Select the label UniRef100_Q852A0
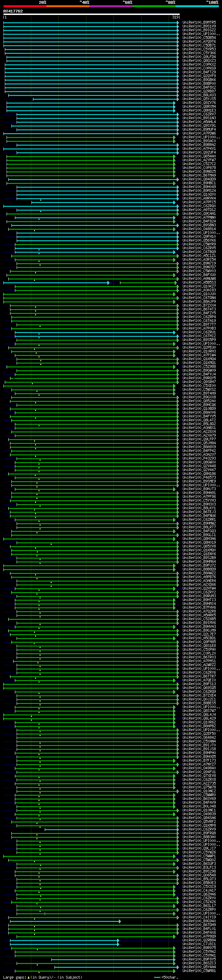222x980 pixels. [x=199, y=401]
